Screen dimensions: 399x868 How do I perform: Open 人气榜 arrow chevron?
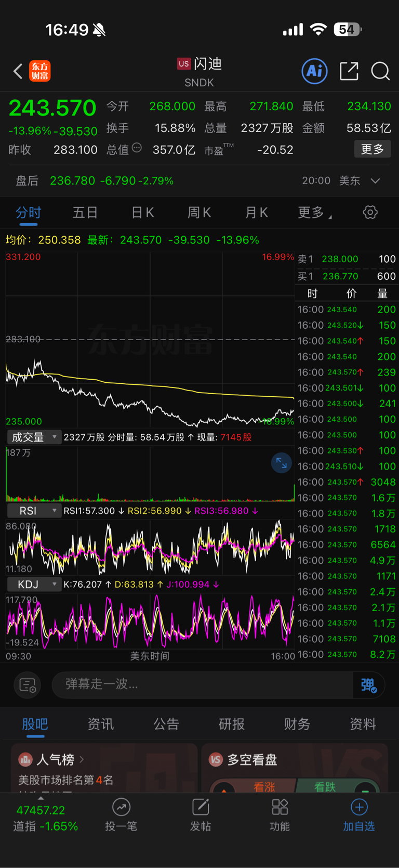[x=82, y=760]
